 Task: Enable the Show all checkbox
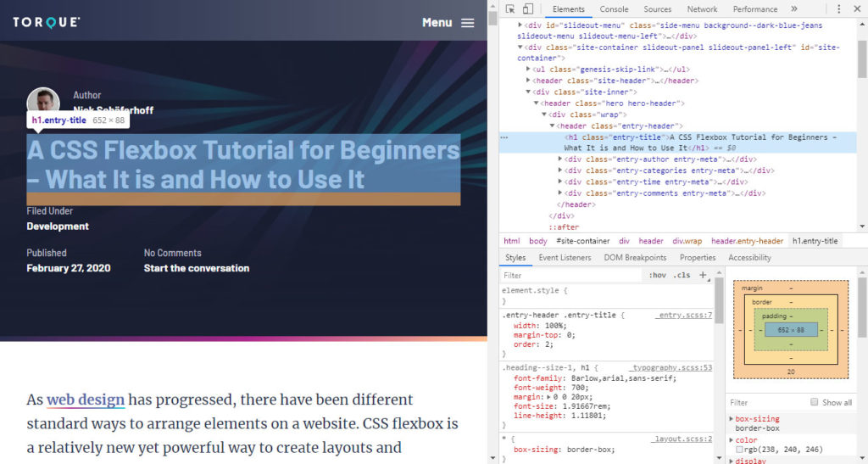(x=814, y=402)
